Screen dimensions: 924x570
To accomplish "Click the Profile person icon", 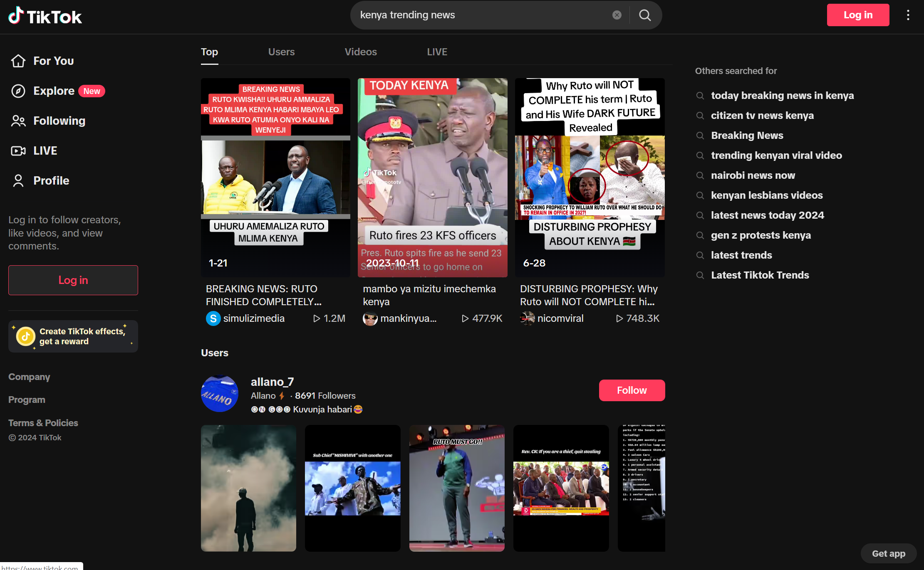I will [18, 181].
